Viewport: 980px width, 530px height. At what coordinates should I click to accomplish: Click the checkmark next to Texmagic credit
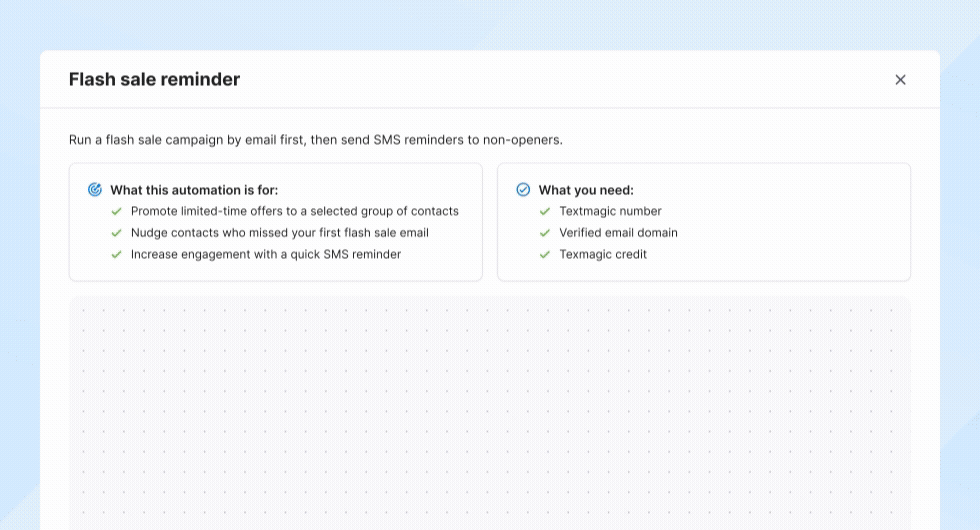coord(545,255)
